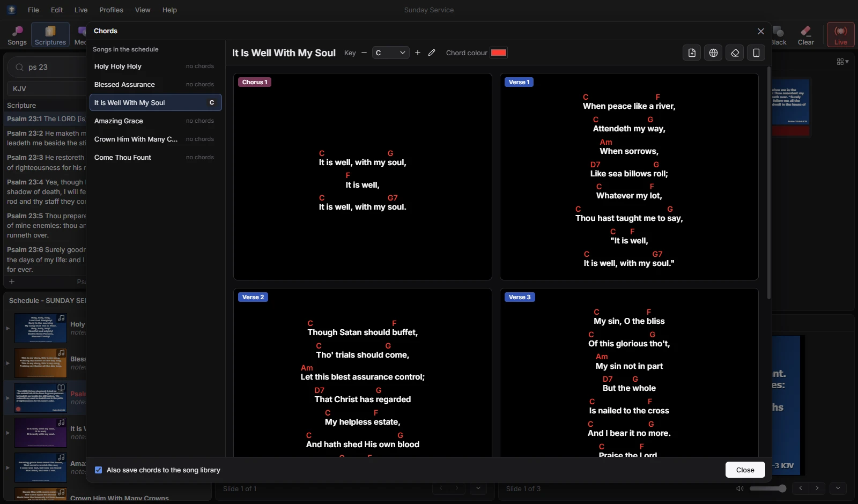Select Come Thou Fount song

[x=156, y=157]
